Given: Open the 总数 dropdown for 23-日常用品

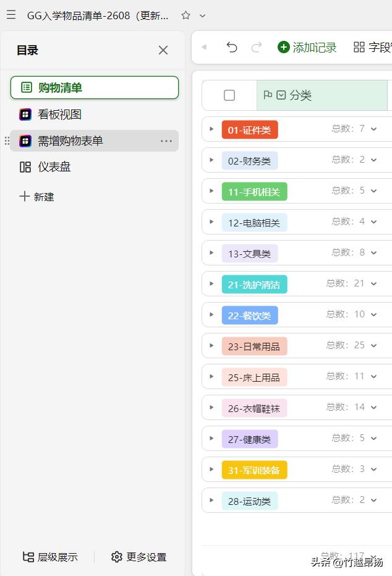Looking at the screenshot, I should 373,345.
